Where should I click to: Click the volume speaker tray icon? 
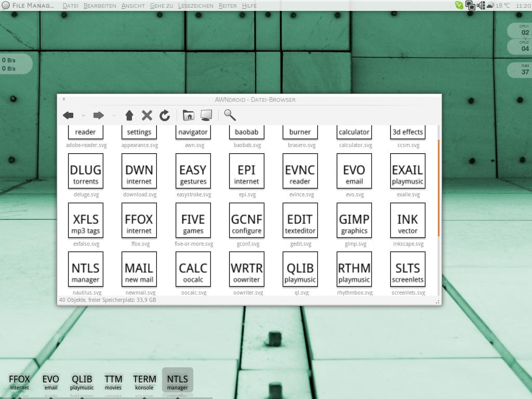point(481,5)
